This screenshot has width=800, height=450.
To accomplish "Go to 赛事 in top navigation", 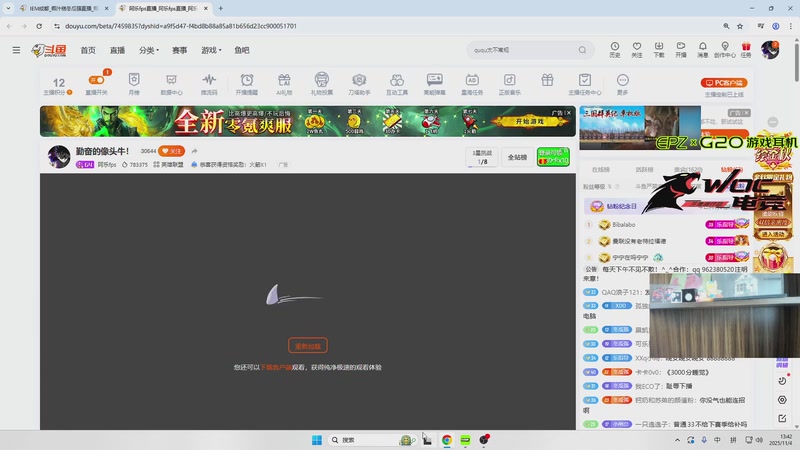I will click(180, 50).
